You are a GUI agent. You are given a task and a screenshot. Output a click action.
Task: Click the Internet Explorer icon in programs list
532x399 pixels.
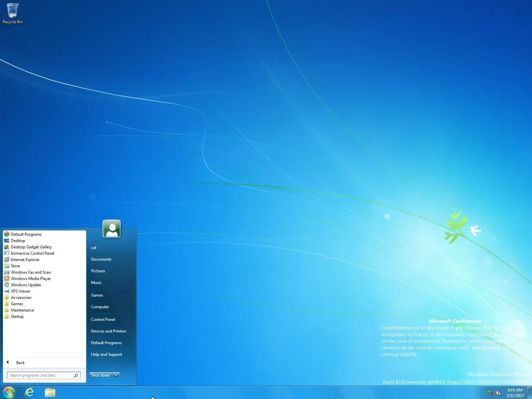pos(7,260)
